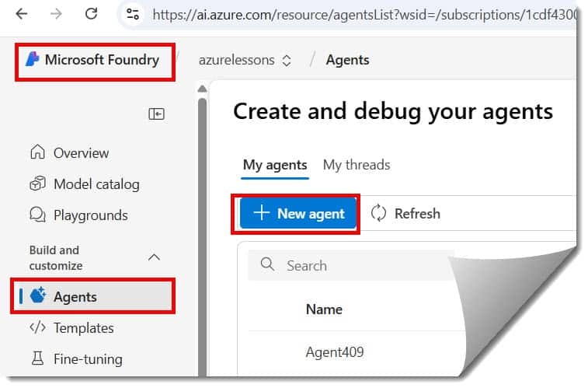
Task: Go back with browser back arrow
Action: (x=22, y=14)
